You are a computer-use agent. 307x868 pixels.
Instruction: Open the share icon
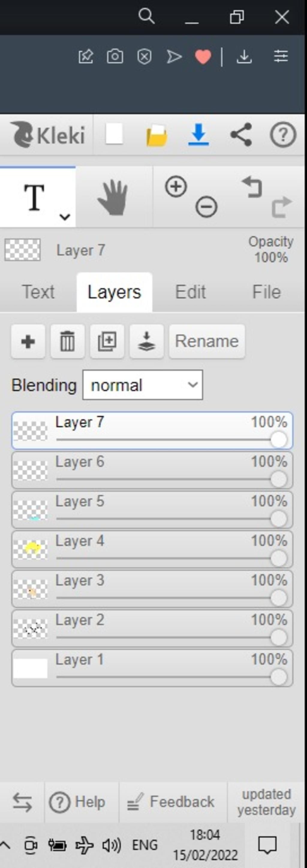(241, 135)
